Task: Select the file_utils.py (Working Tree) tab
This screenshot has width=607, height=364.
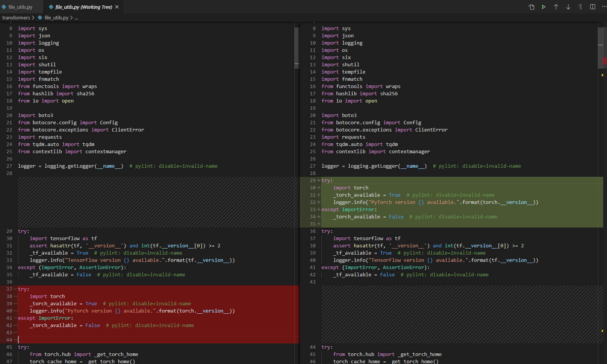Action: [x=84, y=7]
